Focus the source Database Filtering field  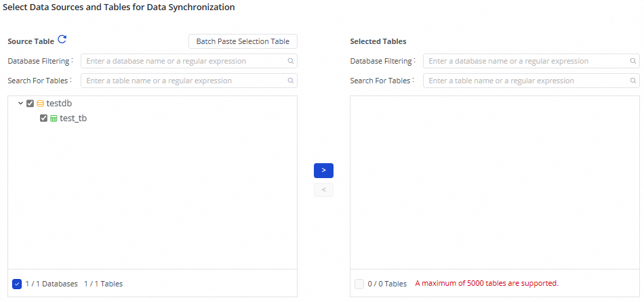tap(183, 61)
